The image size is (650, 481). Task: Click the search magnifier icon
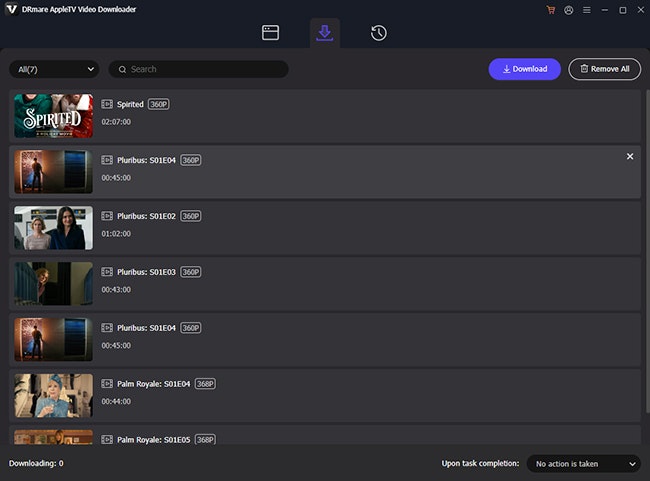tap(122, 69)
